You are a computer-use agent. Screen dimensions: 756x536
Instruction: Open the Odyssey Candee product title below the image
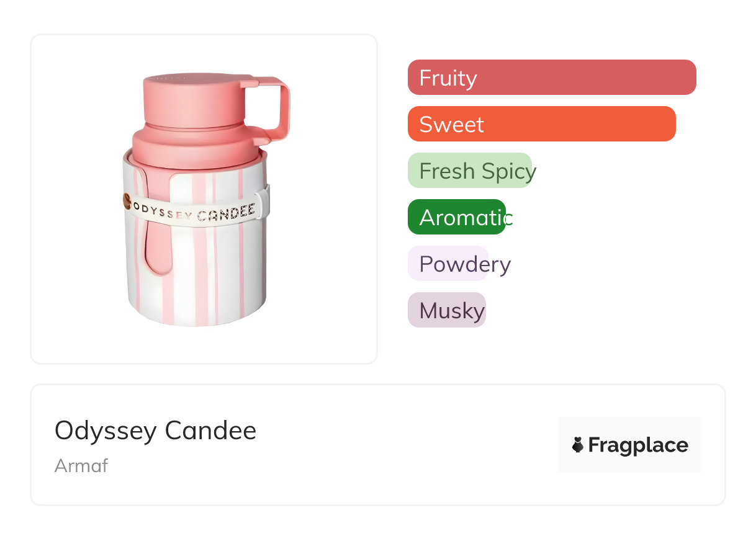(155, 430)
